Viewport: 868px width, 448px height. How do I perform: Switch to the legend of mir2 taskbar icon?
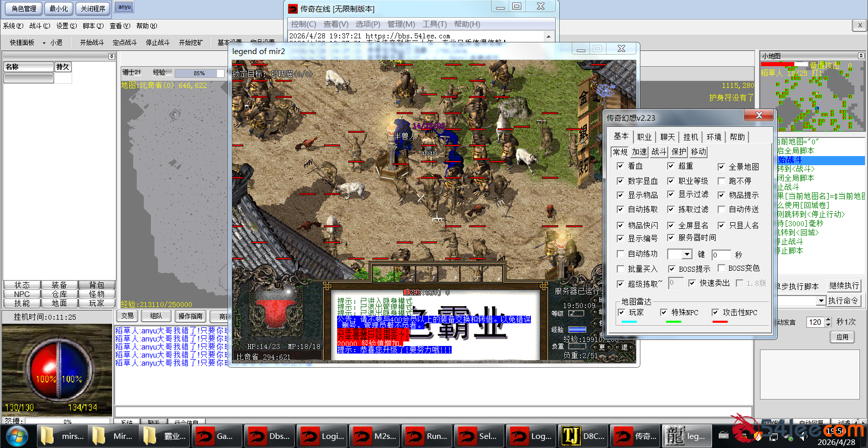click(x=686, y=436)
